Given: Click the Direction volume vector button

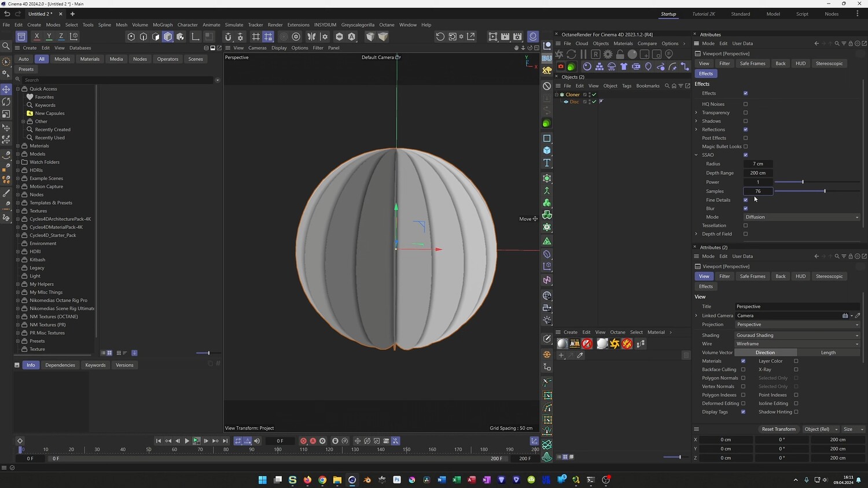Looking at the screenshot, I should click(x=765, y=352).
